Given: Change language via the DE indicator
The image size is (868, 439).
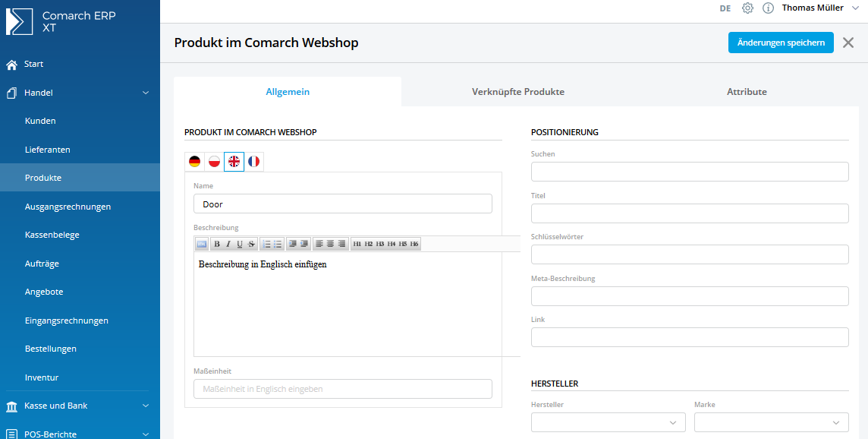Looking at the screenshot, I should [725, 8].
